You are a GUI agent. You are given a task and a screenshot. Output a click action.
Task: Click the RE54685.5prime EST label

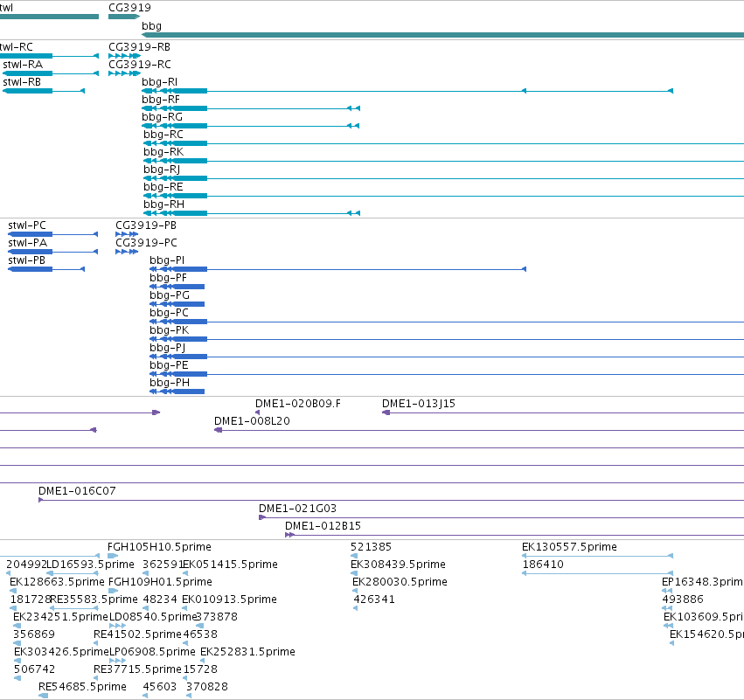pyautogui.click(x=82, y=687)
